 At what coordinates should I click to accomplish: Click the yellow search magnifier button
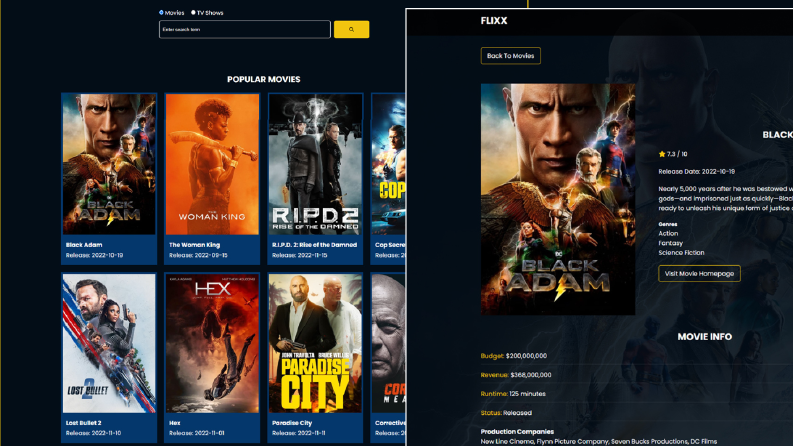(x=351, y=29)
